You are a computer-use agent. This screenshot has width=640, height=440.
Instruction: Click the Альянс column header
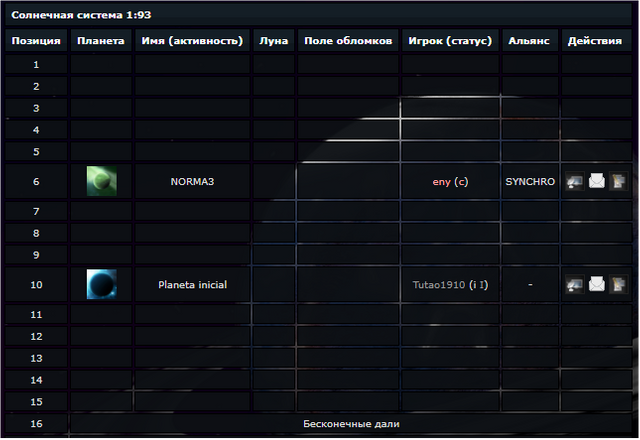(529, 41)
